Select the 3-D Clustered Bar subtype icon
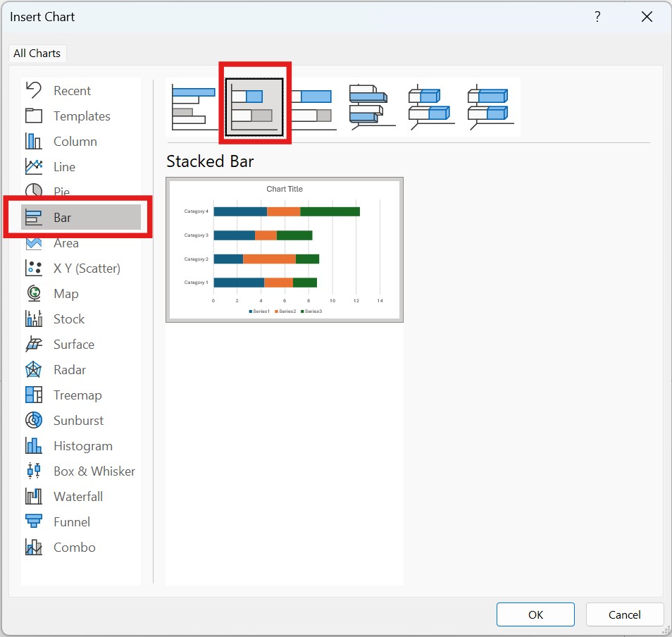This screenshot has height=637, width=672. click(371, 107)
